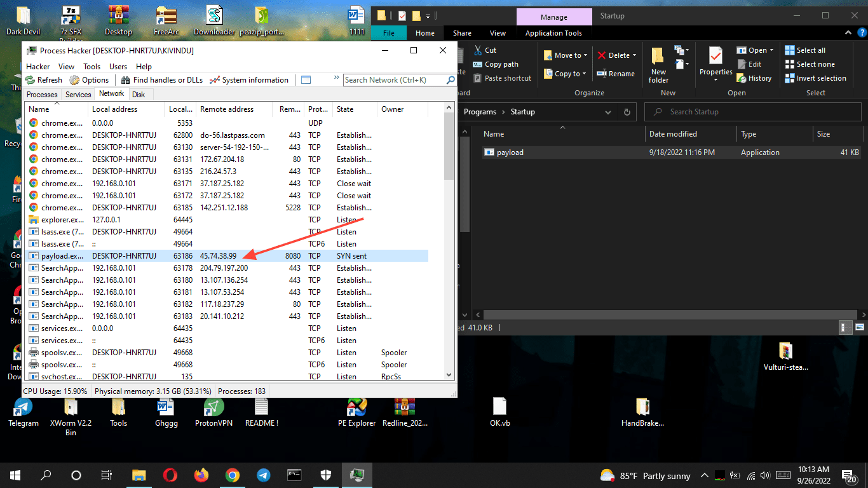Create a New folder in the Startup directory
The image size is (868, 488).
658,63
